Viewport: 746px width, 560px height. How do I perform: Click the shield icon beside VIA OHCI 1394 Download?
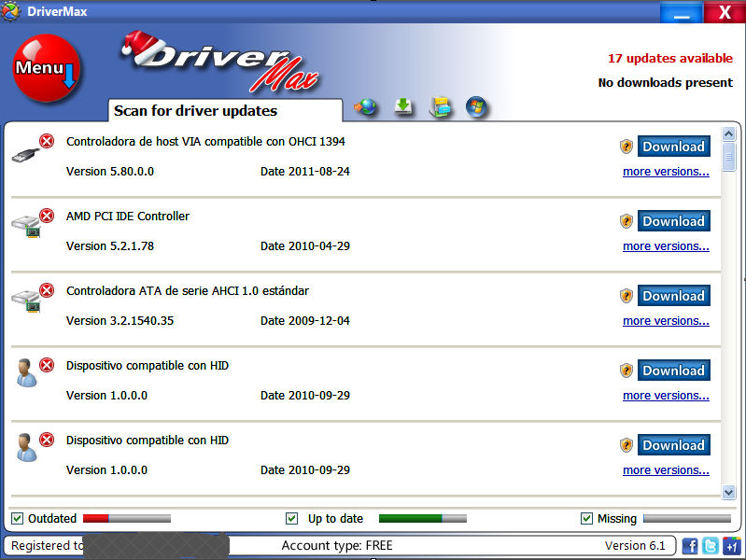pyautogui.click(x=626, y=147)
